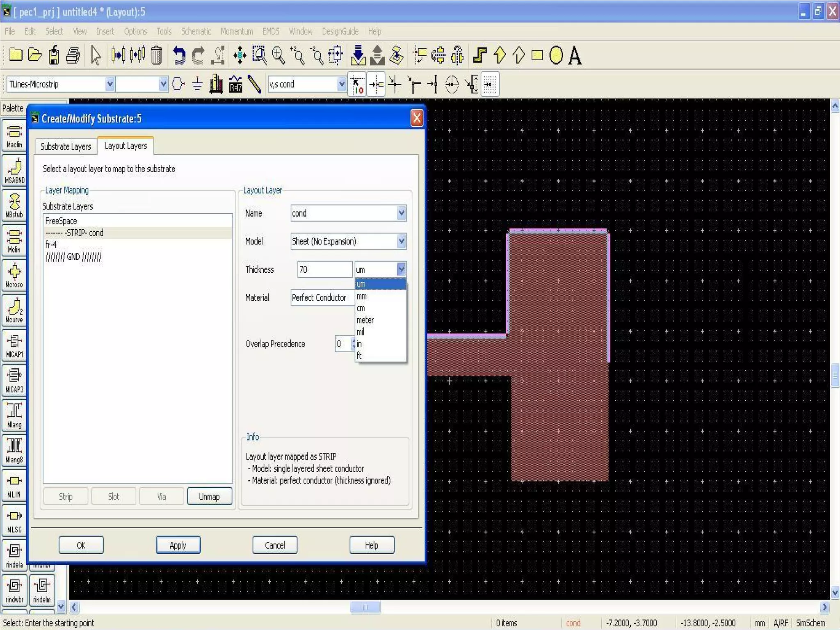Click the Undo arrow icon
The width and height of the screenshot is (840, 630).
pos(178,55)
